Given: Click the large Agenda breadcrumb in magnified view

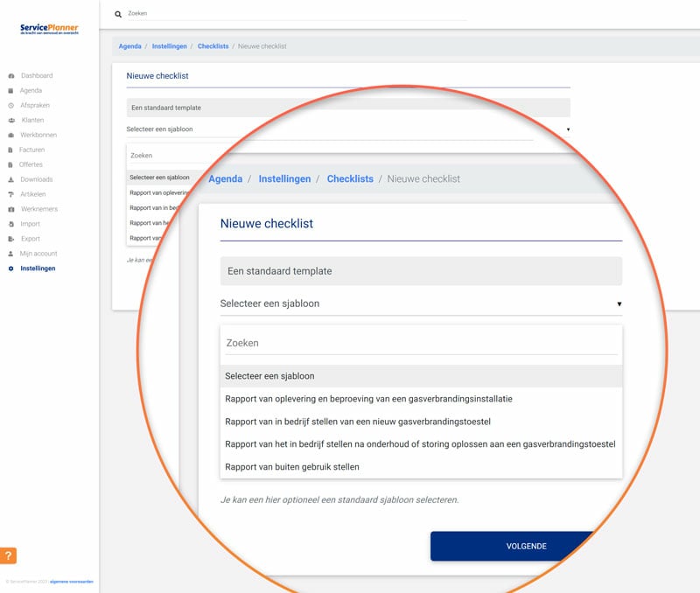Looking at the screenshot, I should click(226, 179).
